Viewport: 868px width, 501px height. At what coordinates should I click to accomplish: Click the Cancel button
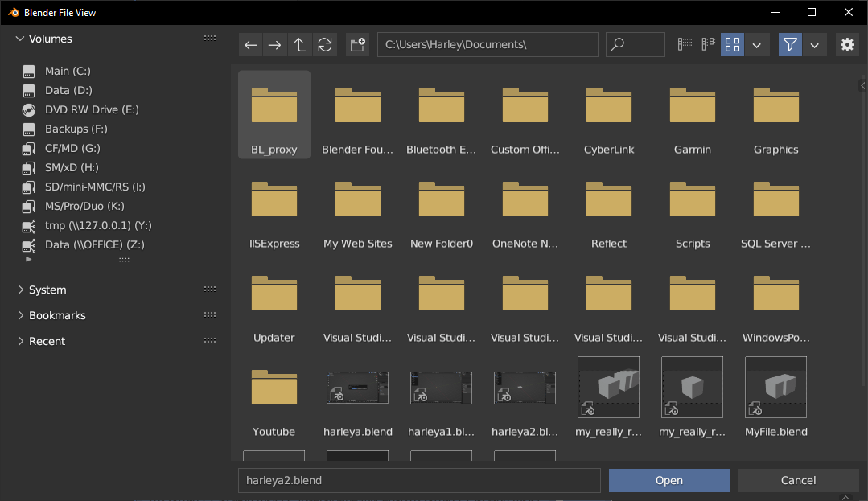pyautogui.click(x=798, y=480)
